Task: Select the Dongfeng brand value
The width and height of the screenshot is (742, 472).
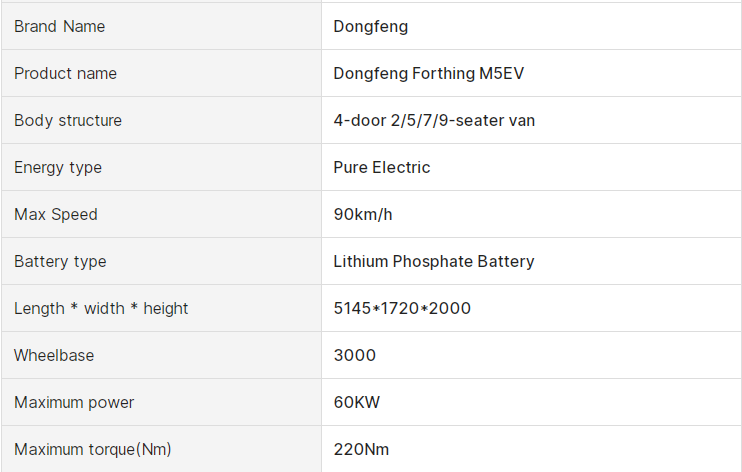Action: [x=371, y=27]
